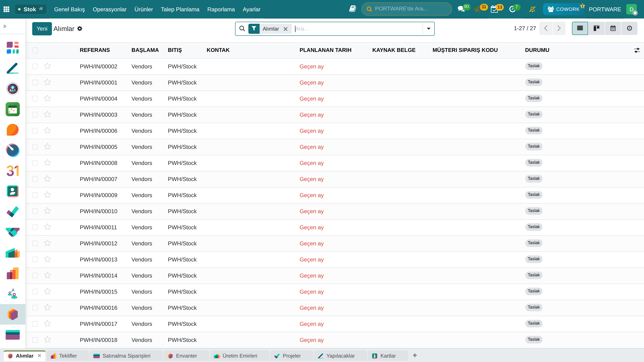The image size is (644, 362).
Task: Select the PWH/IN/00006 row checkbox
Action: point(35,131)
